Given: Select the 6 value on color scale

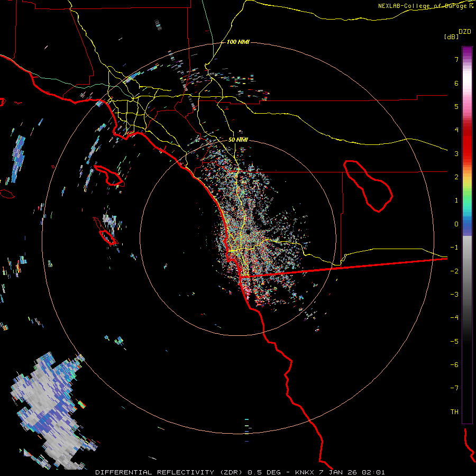Looking at the screenshot, I should (456, 83).
